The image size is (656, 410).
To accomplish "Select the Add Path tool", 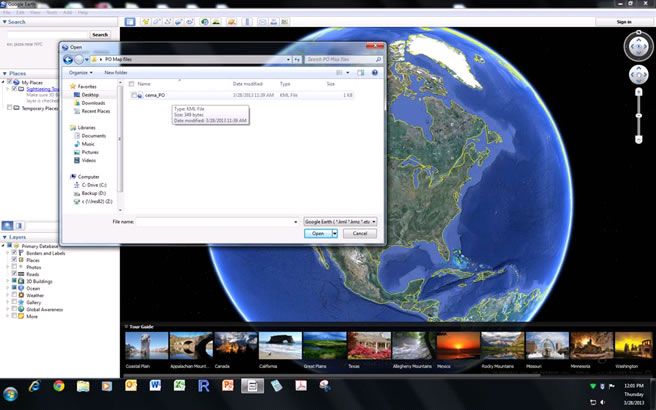I will [168, 22].
